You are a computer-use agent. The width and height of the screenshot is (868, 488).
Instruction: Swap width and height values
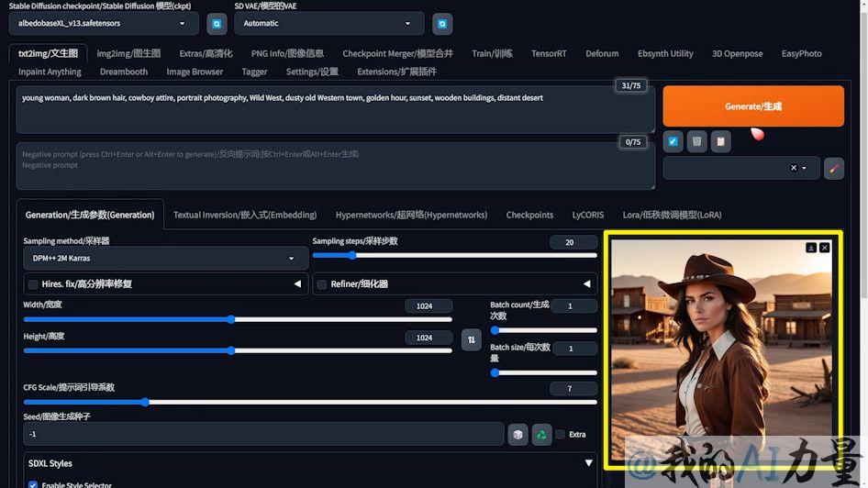click(471, 339)
